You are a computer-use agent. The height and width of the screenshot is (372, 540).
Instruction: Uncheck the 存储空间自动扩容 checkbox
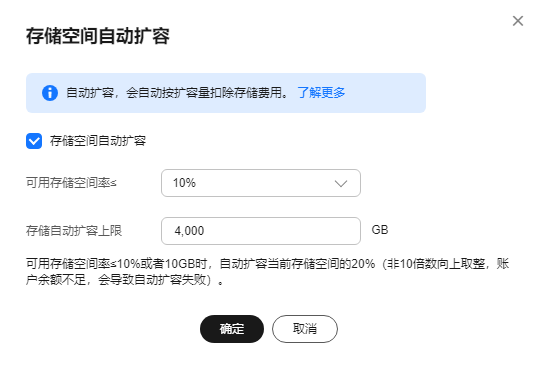pyautogui.click(x=34, y=141)
